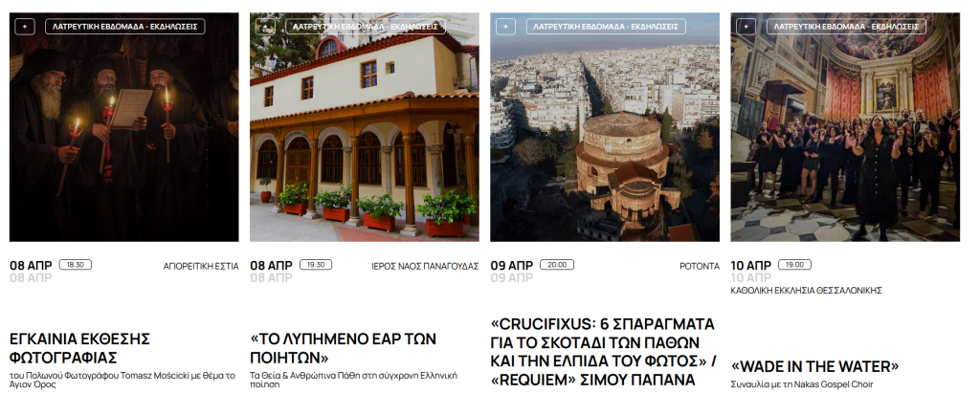980x394 pixels.
Task: Click the plus icon on the gospel choir card
Action: (746, 27)
